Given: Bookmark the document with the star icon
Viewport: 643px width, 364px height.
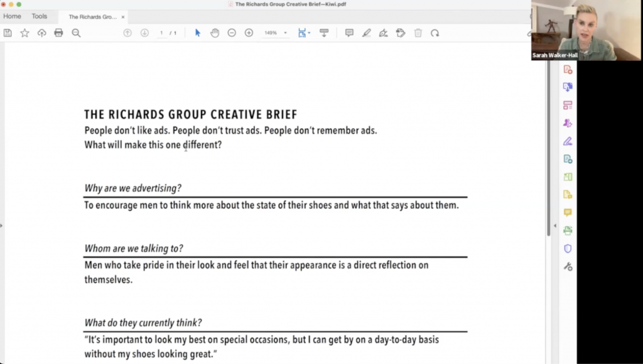Looking at the screenshot, I should coord(24,33).
